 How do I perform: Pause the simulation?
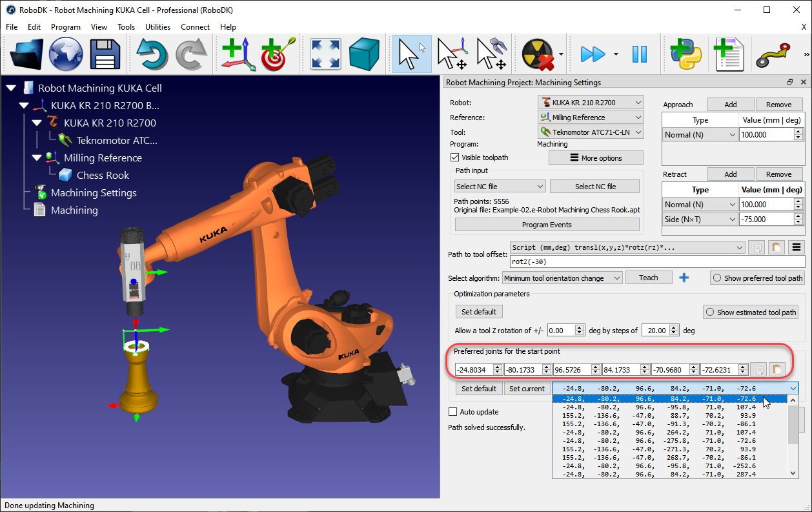640,54
